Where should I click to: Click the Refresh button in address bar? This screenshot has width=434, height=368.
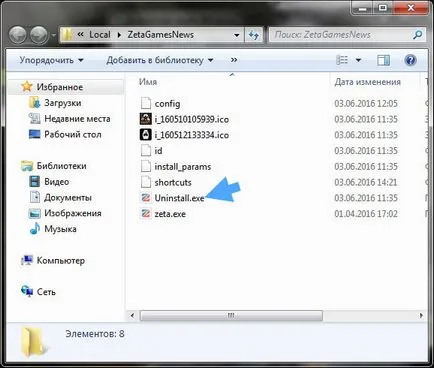(x=254, y=35)
